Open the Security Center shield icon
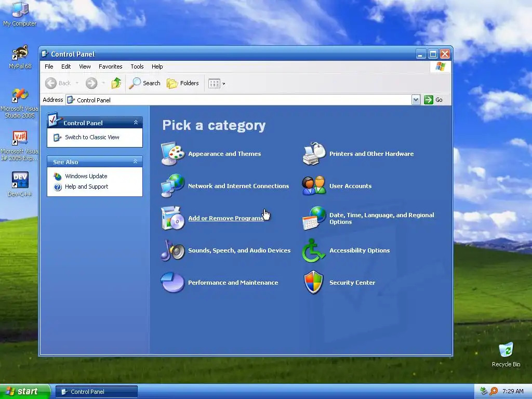The image size is (532, 399). (314, 282)
